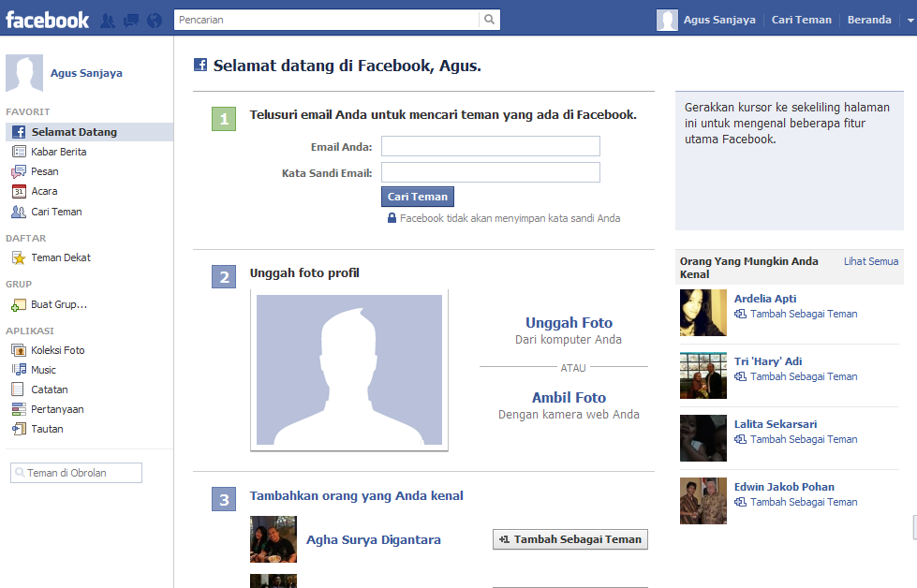Click Teman Dekat star icon

tap(19, 257)
